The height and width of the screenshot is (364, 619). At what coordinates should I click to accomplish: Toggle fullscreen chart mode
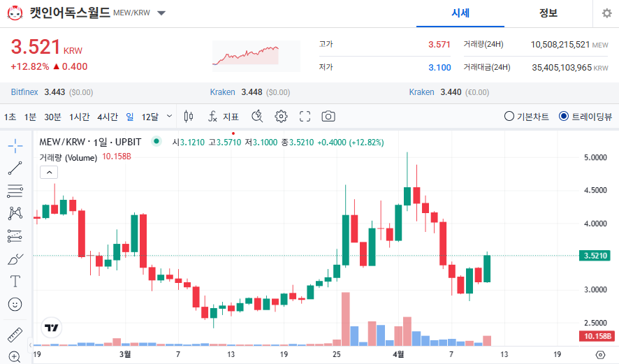tap(305, 117)
